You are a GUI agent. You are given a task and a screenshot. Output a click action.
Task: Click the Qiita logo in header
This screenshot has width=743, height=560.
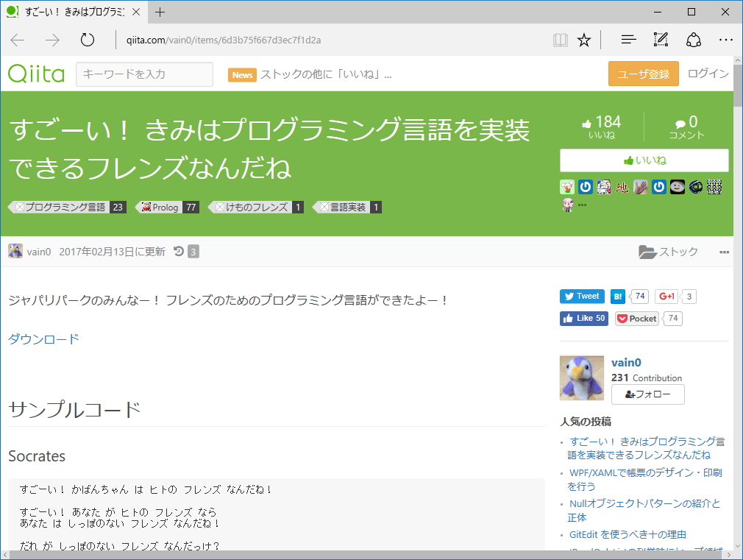[35, 74]
